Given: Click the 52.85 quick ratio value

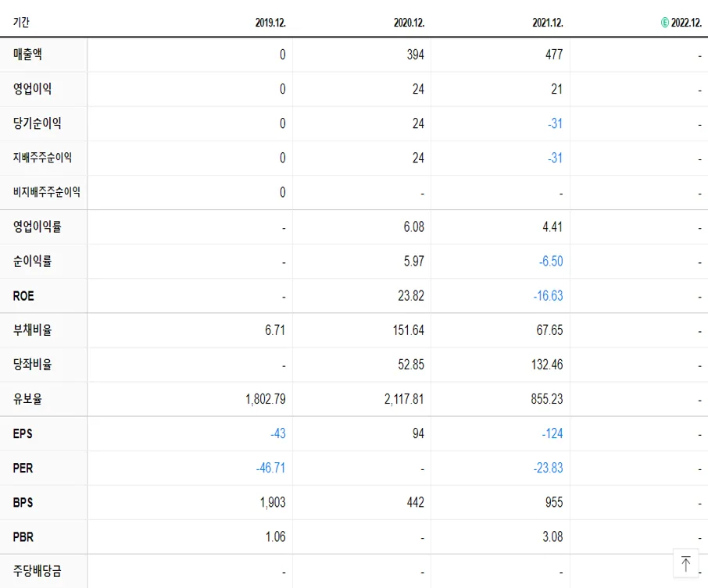Looking at the screenshot, I should (x=411, y=364).
